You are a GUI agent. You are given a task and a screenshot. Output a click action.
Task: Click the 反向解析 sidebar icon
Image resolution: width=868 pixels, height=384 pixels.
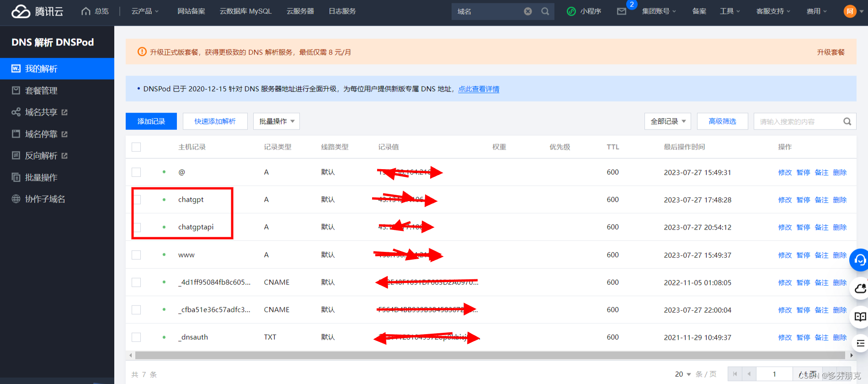16,155
